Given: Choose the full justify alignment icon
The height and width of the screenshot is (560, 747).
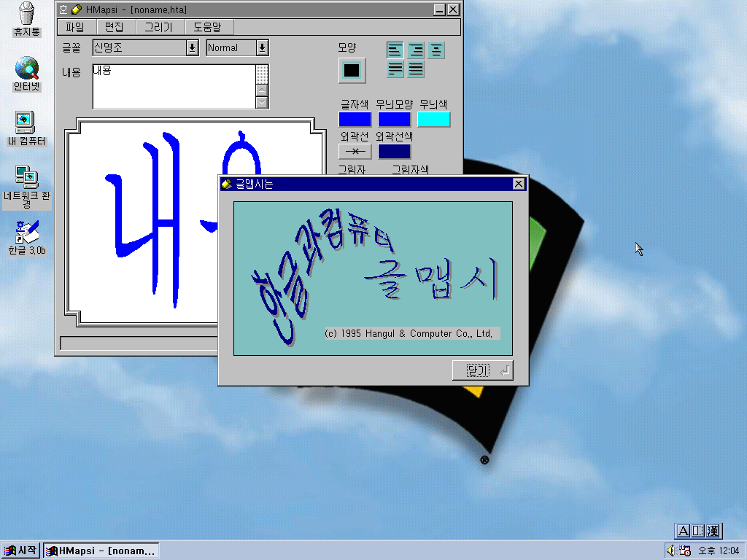Looking at the screenshot, I should click(415, 69).
